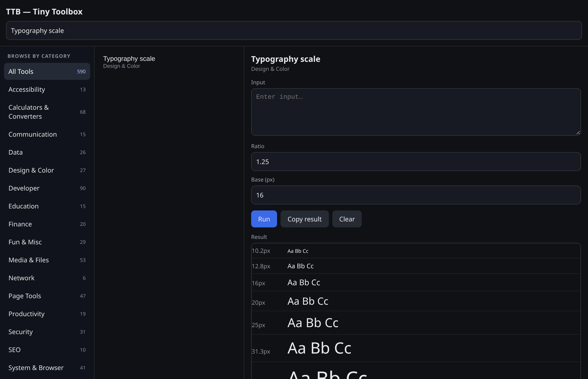Click the Browse by Category heading
The image size is (588, 379).
click(x=39, y=56)
